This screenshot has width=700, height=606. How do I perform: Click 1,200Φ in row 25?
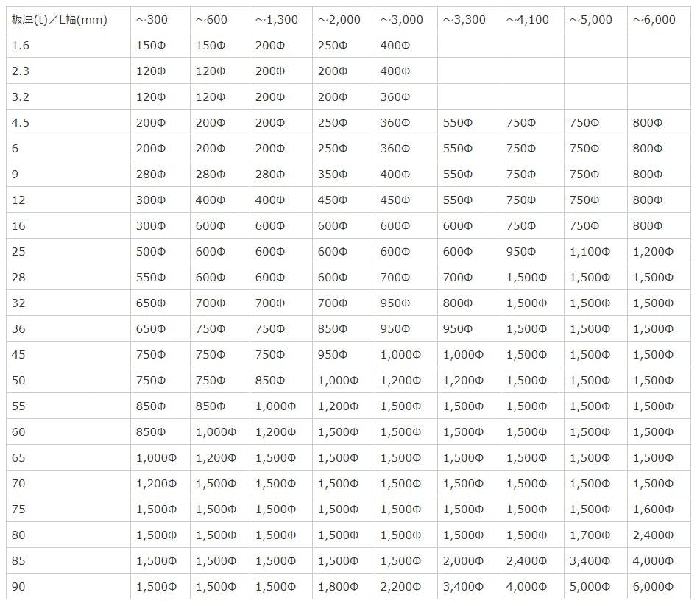(653, 251)
